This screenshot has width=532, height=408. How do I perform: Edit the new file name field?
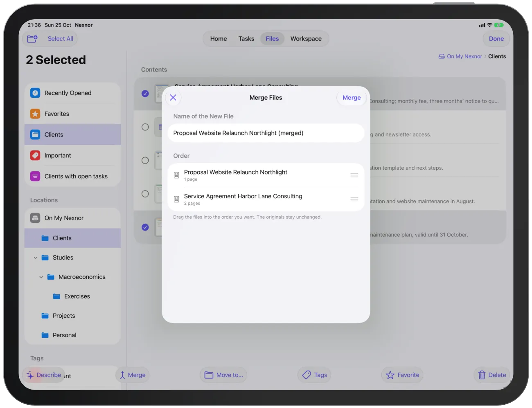[x=266, y=133]
